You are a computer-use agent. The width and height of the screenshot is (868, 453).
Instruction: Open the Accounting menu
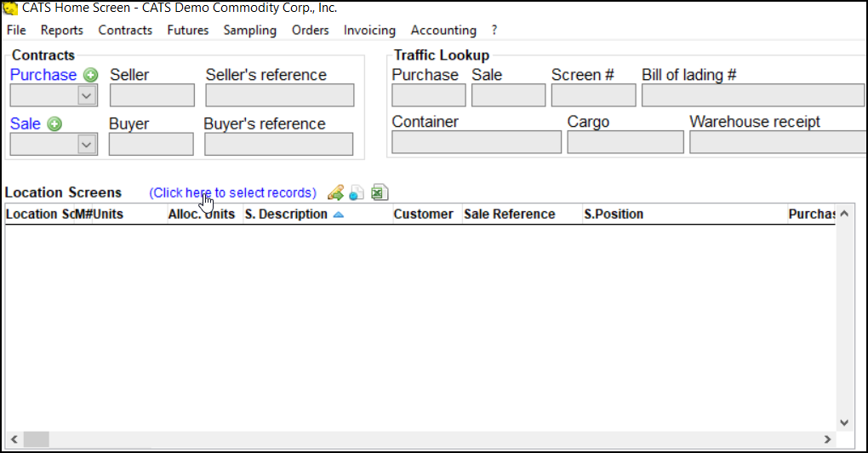(x=443, y=31)
